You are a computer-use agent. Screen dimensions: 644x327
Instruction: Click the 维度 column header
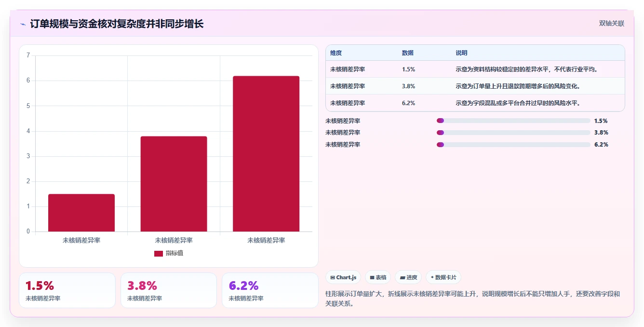(336, 53)
